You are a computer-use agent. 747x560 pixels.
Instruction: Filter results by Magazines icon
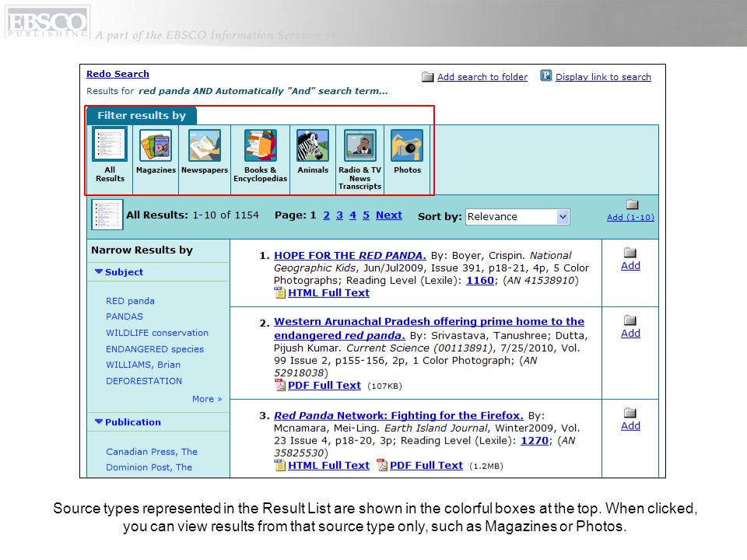click(x=156, y=145)
